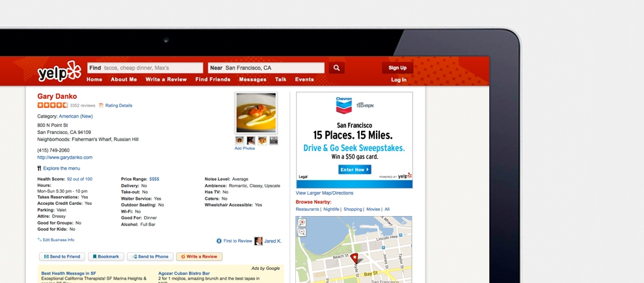Click the red star map marker

click(x=355, y=258)
